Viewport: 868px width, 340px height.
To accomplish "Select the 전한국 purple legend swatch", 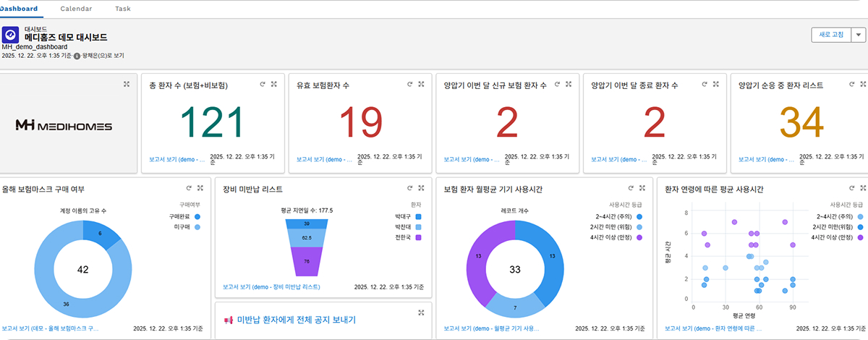I will 419,237.
